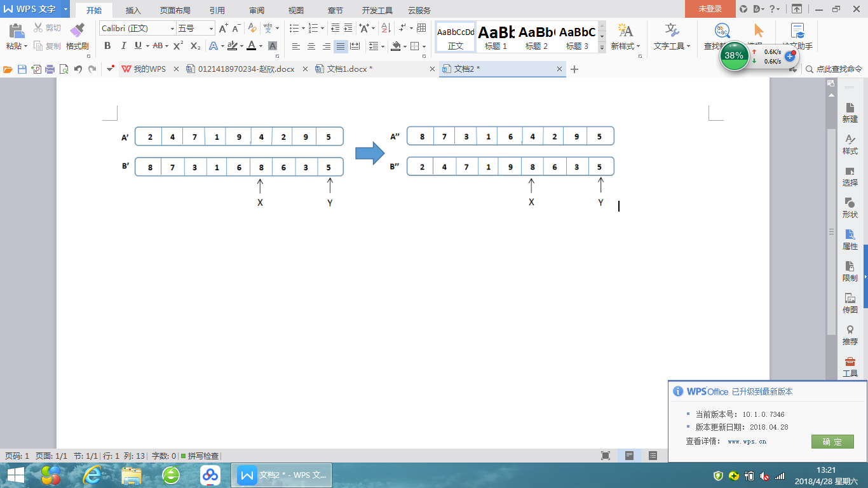Image resolution: width=868 pixels, height=488 pixels.
Task: Toggle bold formatting
Action: coord(107,46)
